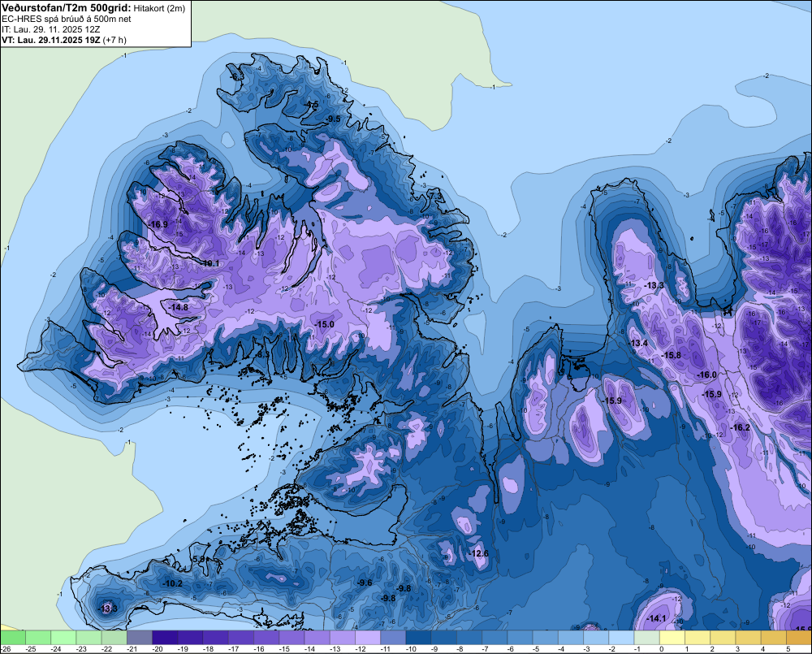Pick the legend swatch between -14 and -13
Viewport: 812px width, 654px height.
pos(317,637)
